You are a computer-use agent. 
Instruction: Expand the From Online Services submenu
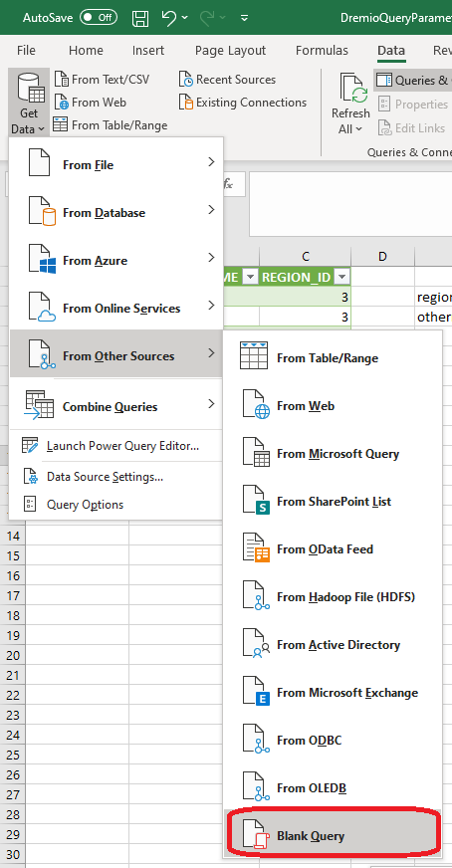click(x=116, y=308)
